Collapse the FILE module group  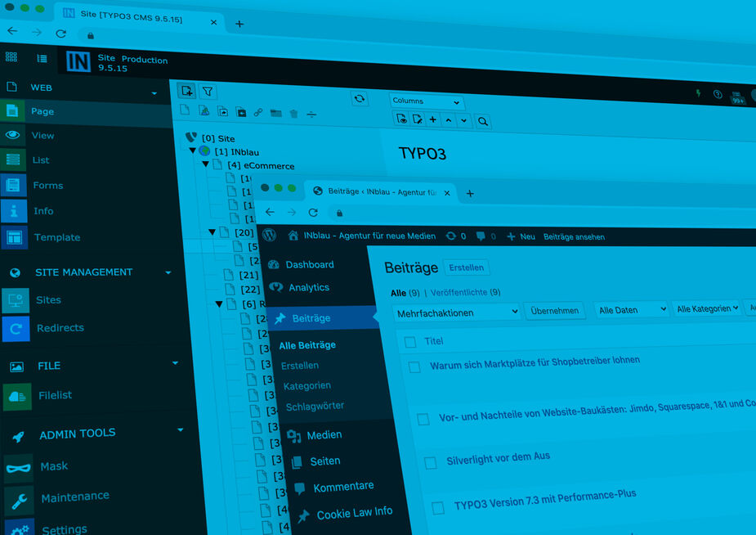[x=175, y=362]
